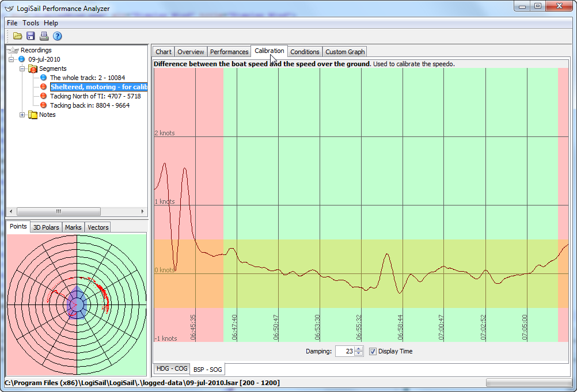Screen dimensions: 577x392
Task: Click the Notes folder icon
Action: point(33,115)
